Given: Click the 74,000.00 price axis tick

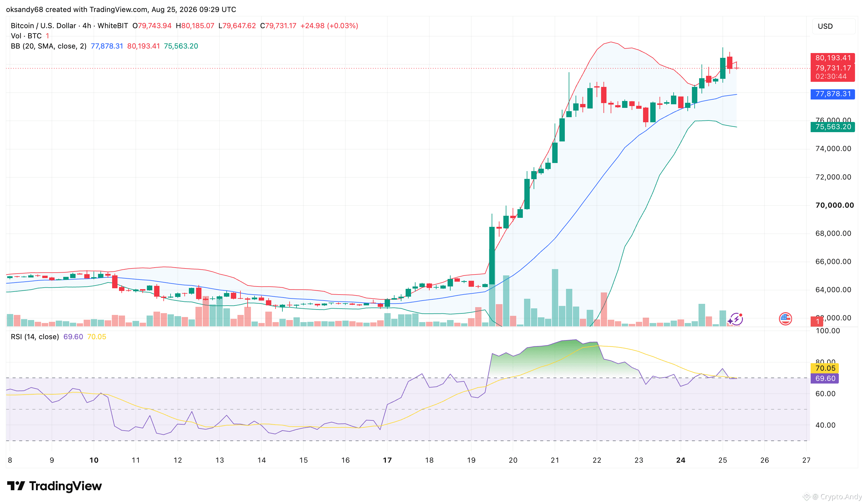Looking at the screenshot, I should pos(833,149).
